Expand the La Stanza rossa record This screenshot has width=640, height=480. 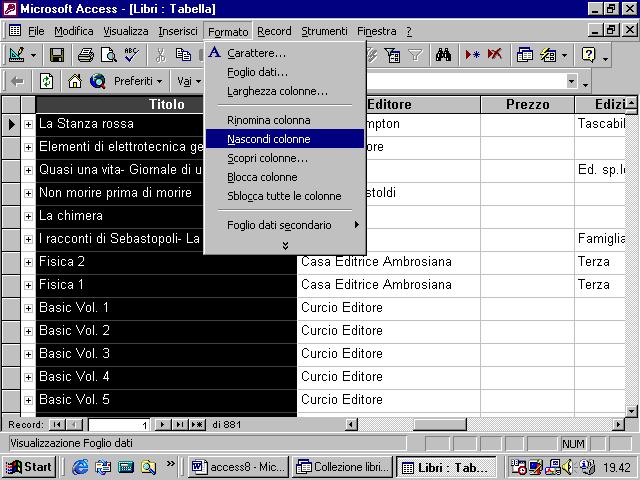pos(28,124)
